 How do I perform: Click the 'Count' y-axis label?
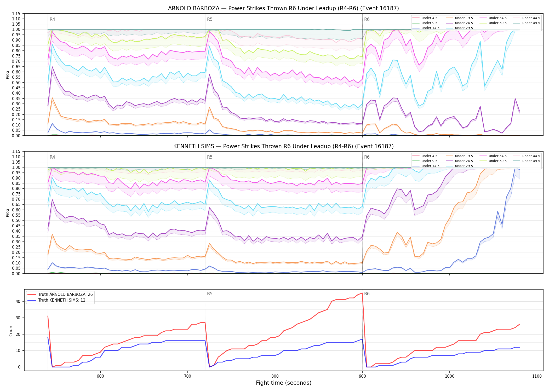click(11, 330)
